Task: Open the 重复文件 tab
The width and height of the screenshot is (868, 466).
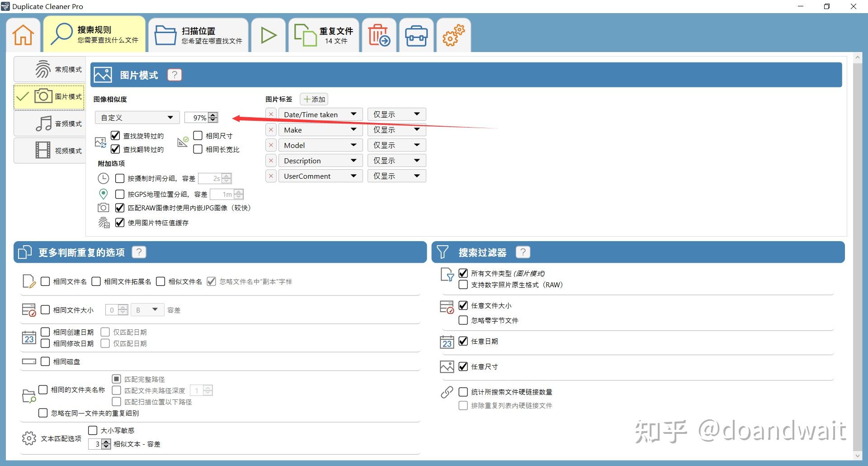Action: 324,35
